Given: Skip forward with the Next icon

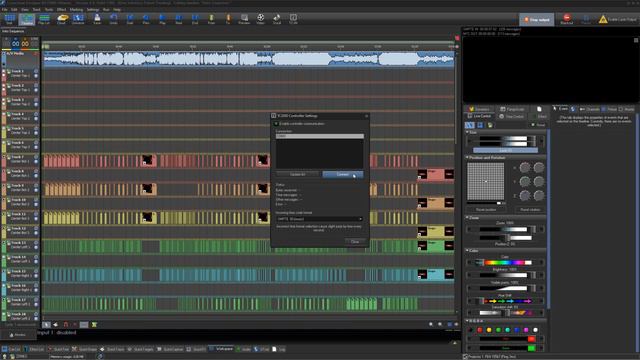Looking at the screenshot, I should click(x=179, y=19).
